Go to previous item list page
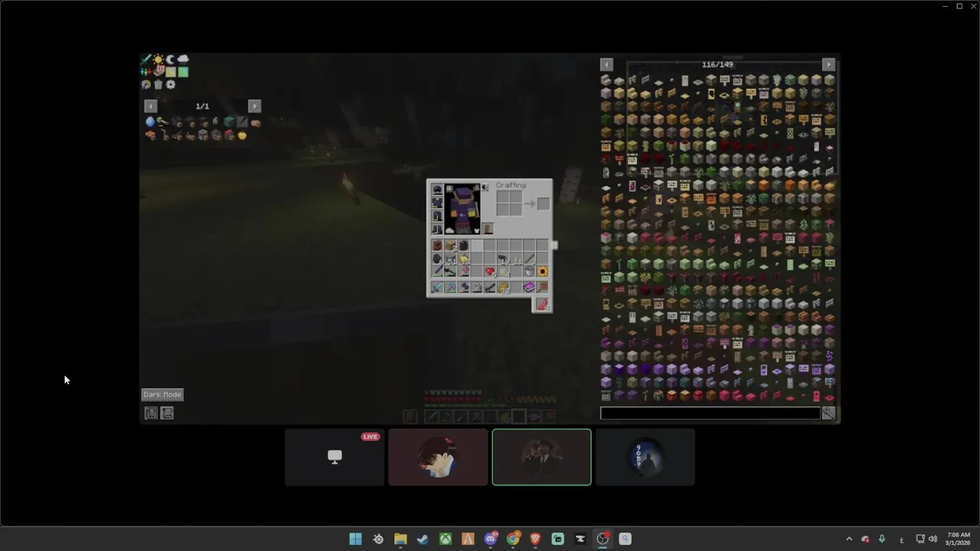This screenshot has width=980, height=551. (x=606, y=65)
